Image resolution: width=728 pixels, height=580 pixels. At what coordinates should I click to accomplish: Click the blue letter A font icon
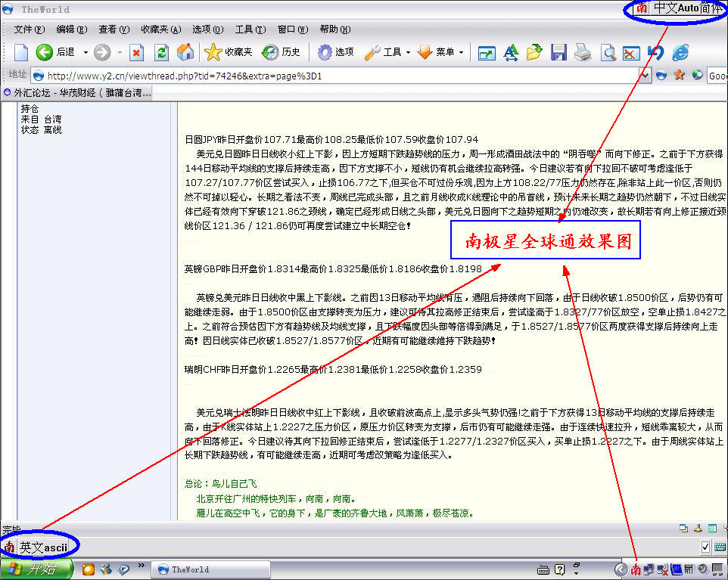(x=511, y=52)
